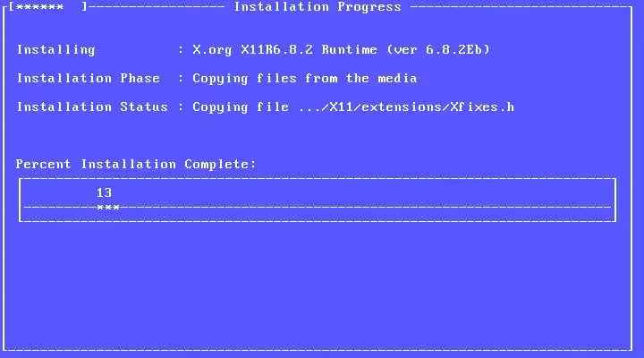The height and width of the screenshot is (358, 644).
Task: Click the word media in phase line
Action: (x=397, y=78)
